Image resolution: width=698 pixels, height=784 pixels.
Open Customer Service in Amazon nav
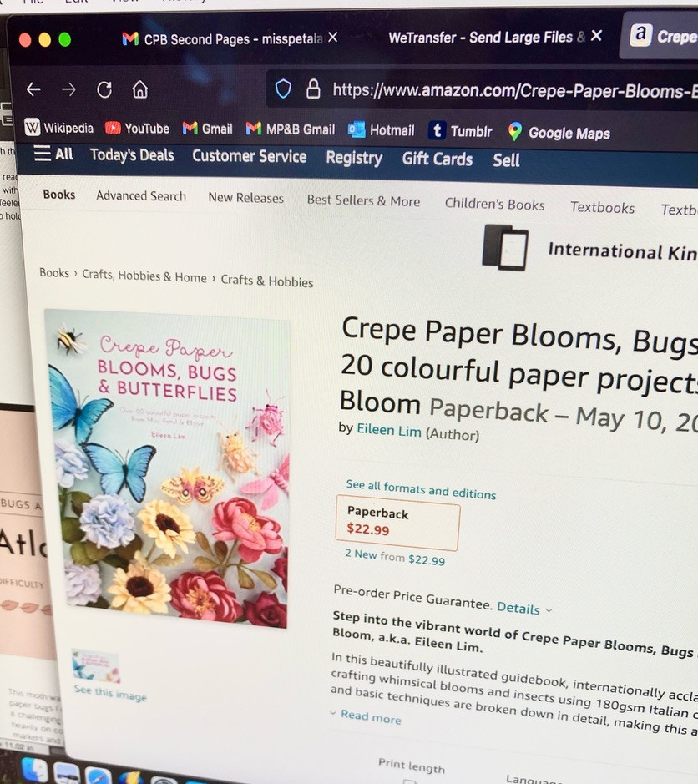point(250,156)
